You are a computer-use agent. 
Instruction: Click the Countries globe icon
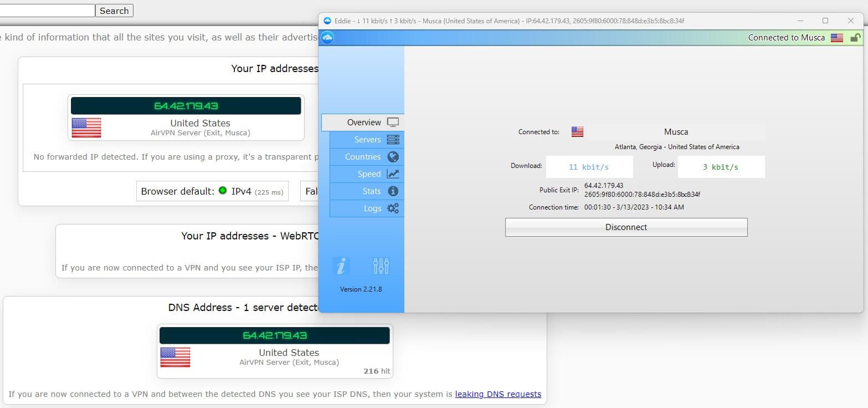pyautogui.click(x=393, y=157)
